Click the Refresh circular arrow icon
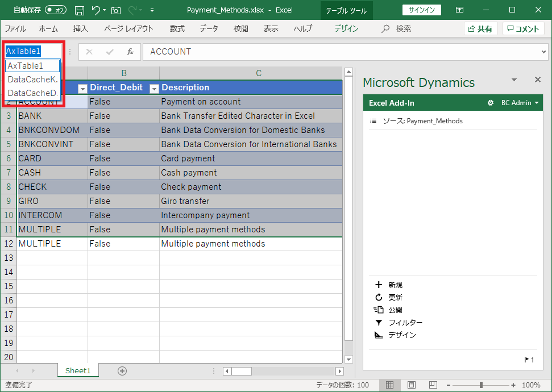The height and width of the screenshot is (392, 552). tap(379, 297)
